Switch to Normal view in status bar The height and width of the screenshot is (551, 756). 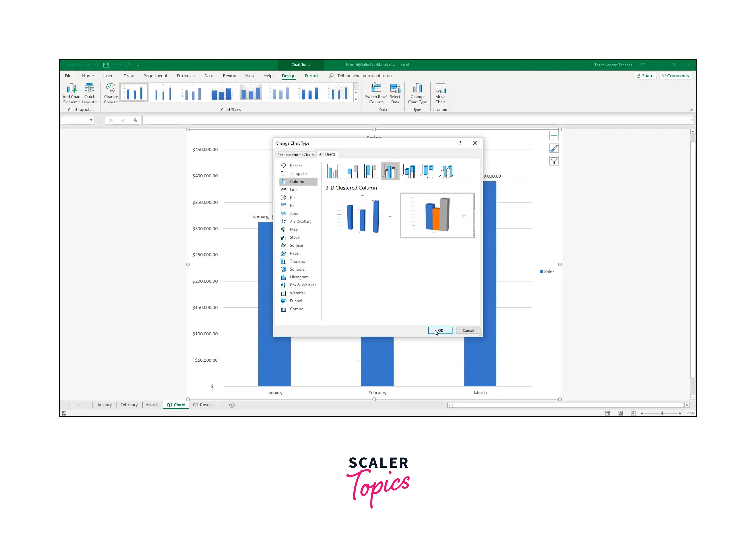tap(607, 413)
